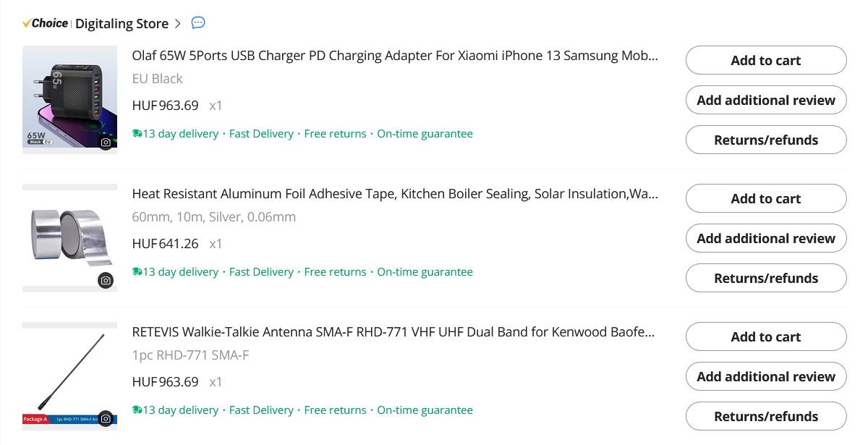
Task: Add additional review for the Olaf charger
Action: coord(765,101)
